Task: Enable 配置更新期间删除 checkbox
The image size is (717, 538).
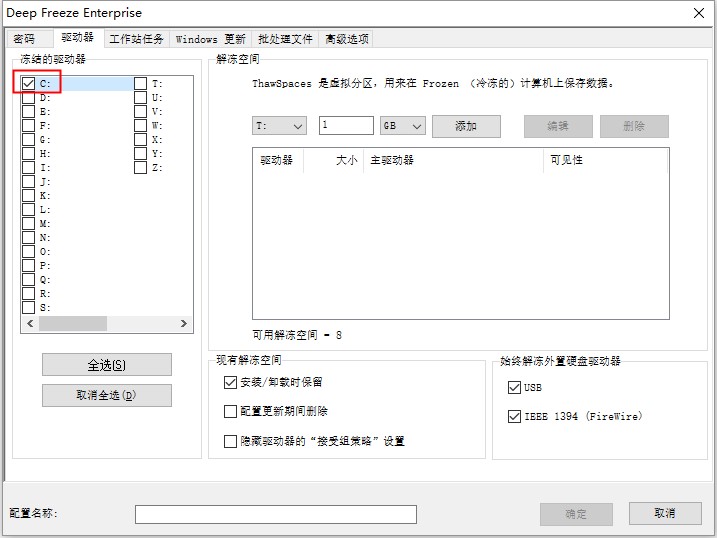Action: point(230,411)
